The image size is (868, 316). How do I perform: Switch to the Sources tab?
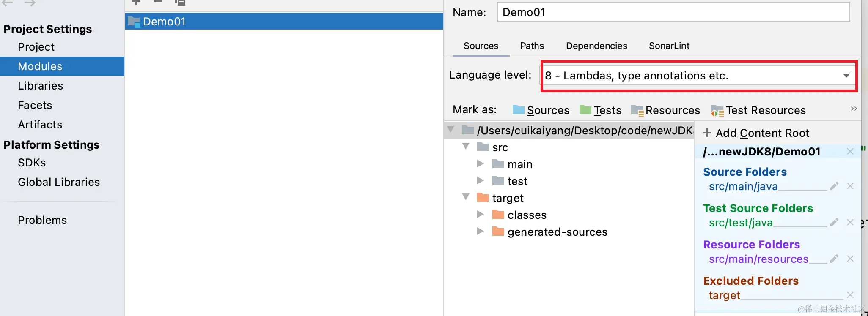481,46
